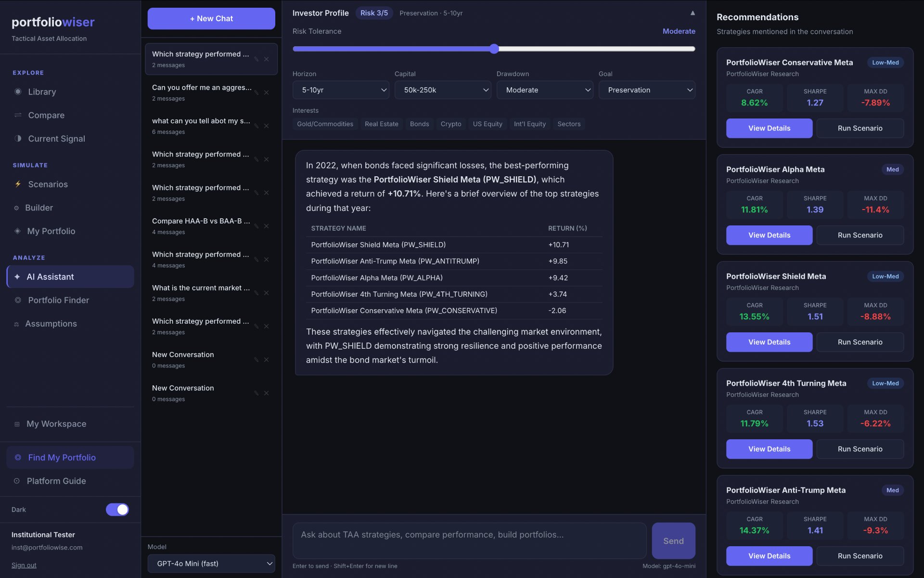Click the My Workspace grid icon
924x578 pixels.
[x=17, y=424]
